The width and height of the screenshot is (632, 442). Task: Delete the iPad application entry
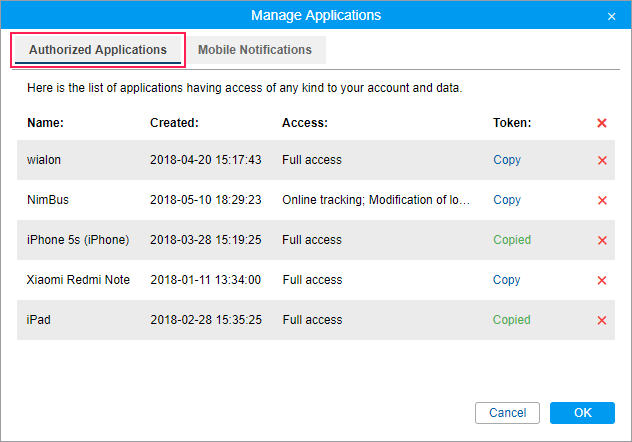(x=602, y=320)
